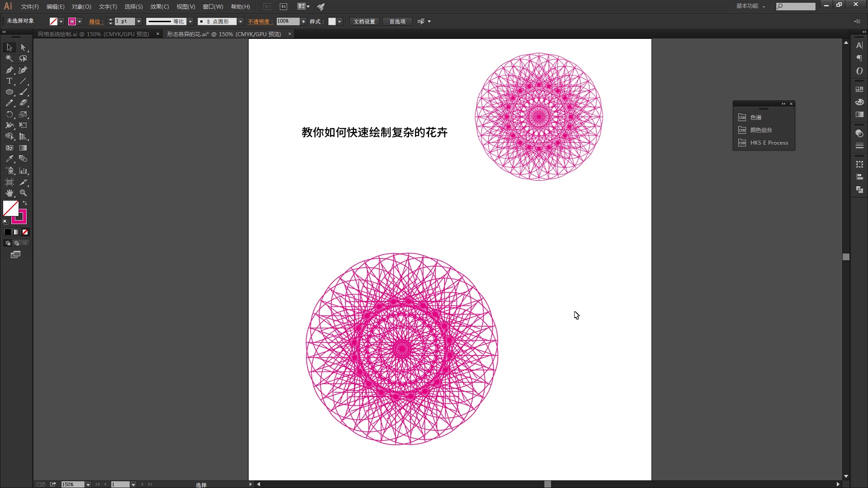The height and width of the screenshot is (488, 868).
Task: Select the Eyedropper tool
Action: click(9, 159)
